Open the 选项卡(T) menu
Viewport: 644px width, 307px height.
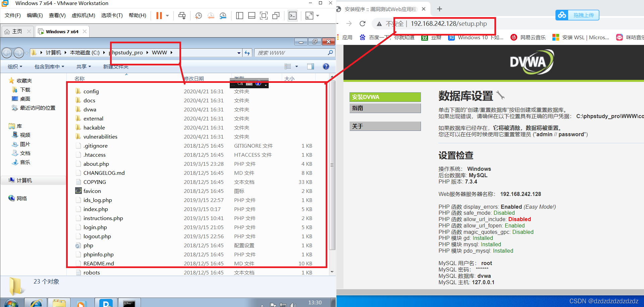112,15
